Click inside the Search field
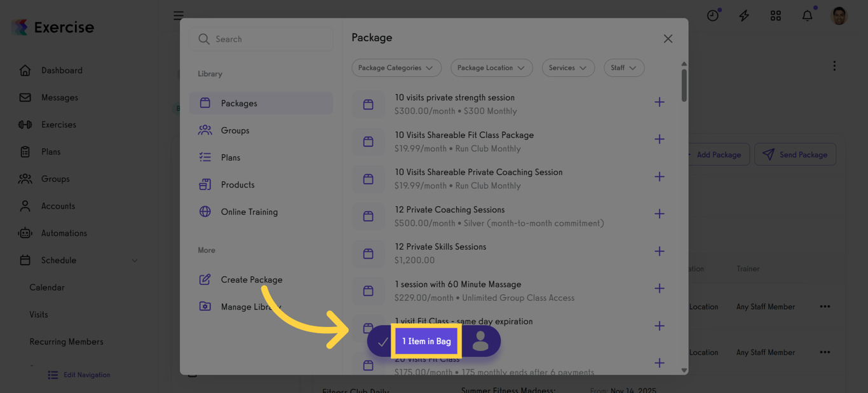 261,39
